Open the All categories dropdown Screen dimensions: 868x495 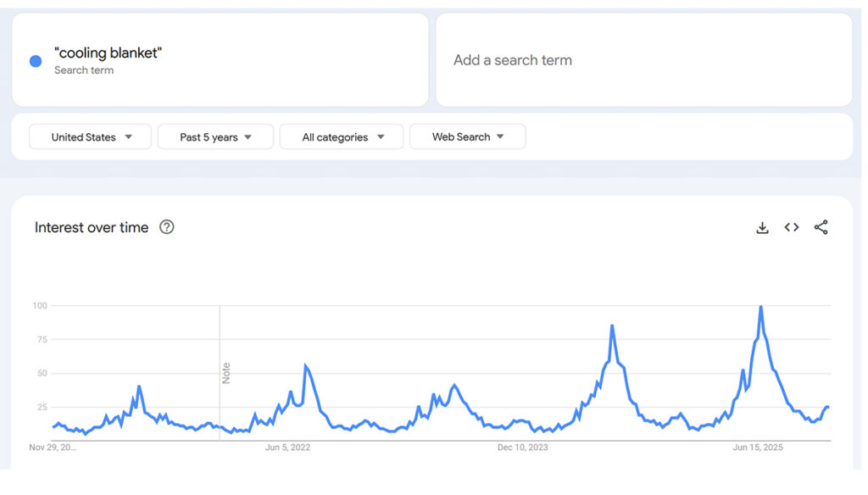coord(342,136)
